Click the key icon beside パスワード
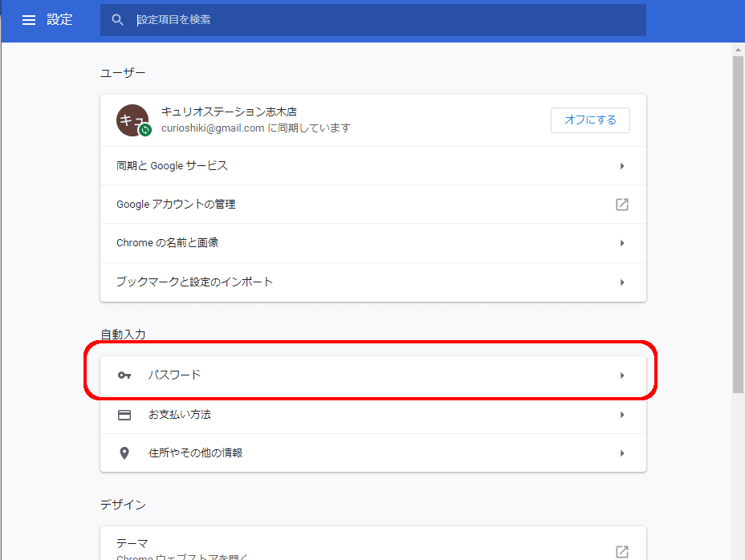The width and height of the screenshot is (745, 560). pos(124,375)
